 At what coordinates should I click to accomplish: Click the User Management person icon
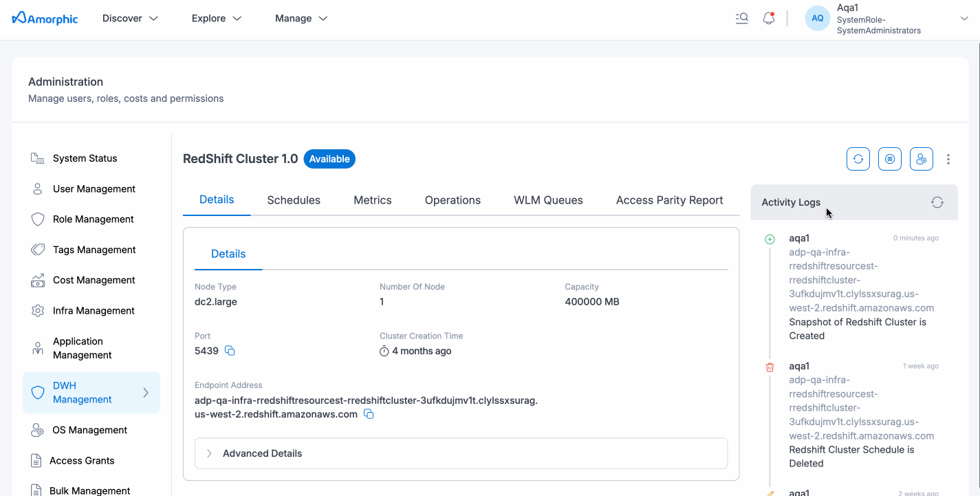(x=38, y=188)
